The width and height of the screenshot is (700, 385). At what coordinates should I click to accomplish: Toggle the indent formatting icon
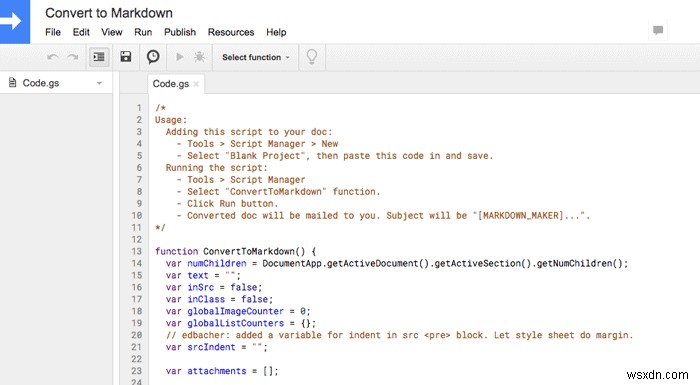[x=99, y=57]
